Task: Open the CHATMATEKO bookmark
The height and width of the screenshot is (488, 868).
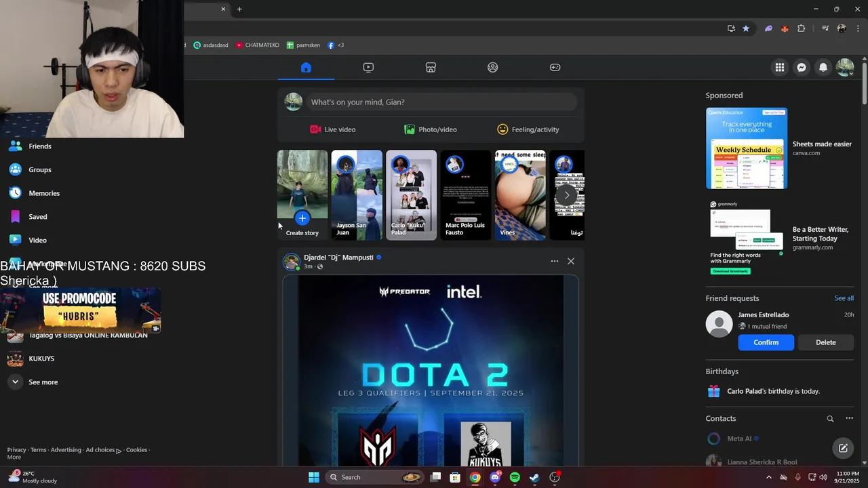Action: (x=258, y=45)
